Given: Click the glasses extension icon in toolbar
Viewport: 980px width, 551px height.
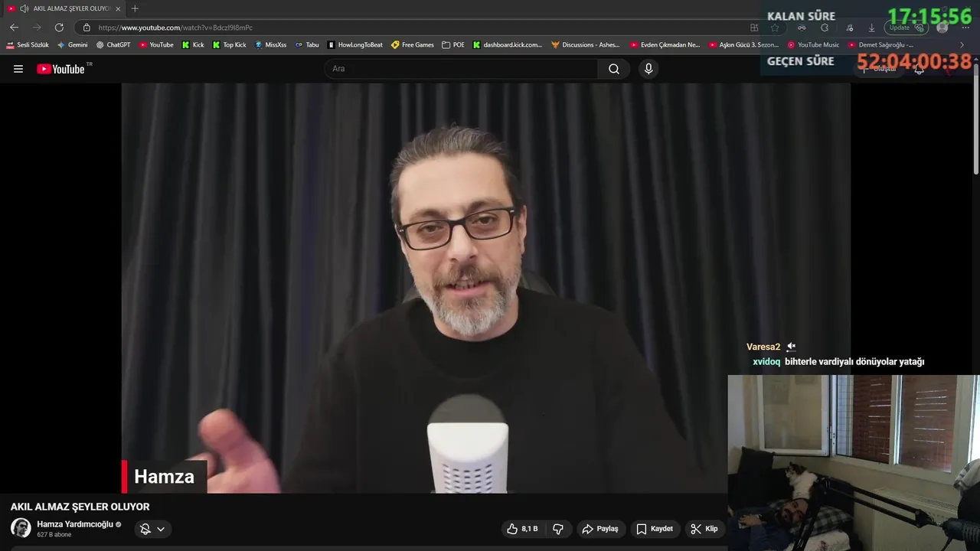Looking at the screenshot, I should coord(802,28).
